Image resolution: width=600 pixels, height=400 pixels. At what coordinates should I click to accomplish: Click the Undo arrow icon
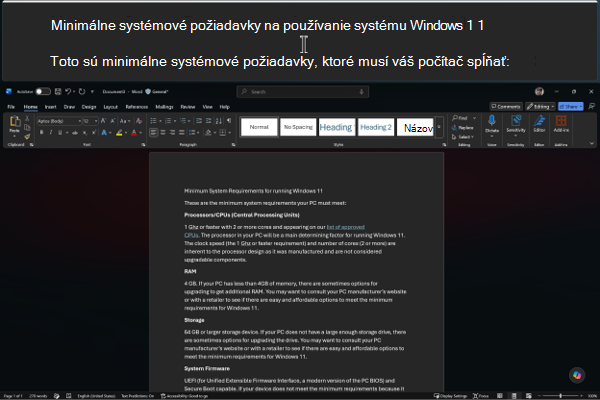[68, 91]
